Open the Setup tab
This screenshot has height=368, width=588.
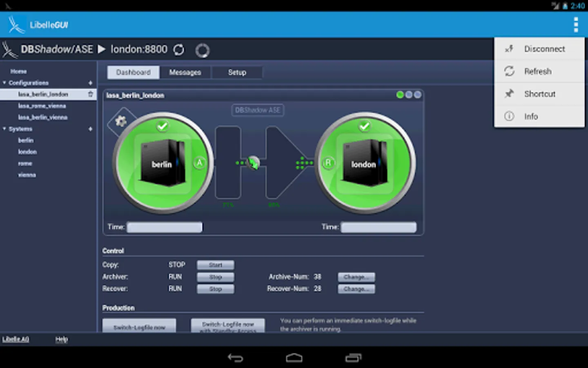[x=237, y=72]
